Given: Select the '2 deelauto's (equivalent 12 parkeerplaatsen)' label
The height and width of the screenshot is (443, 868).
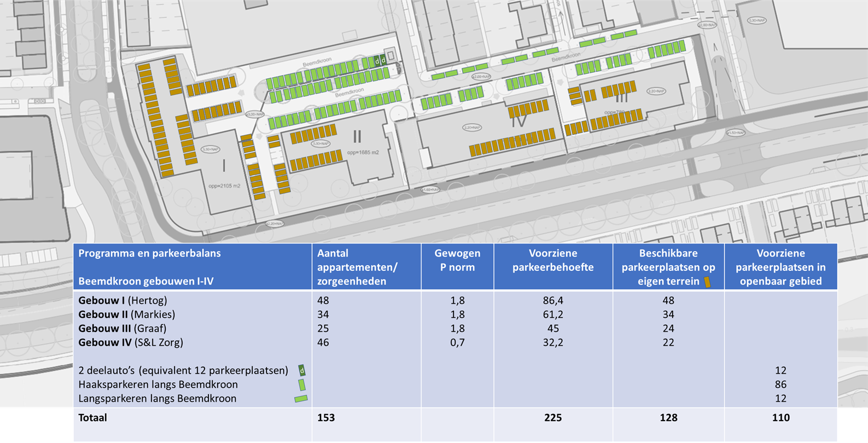Looking at the screenshot, I should [183, 371].
